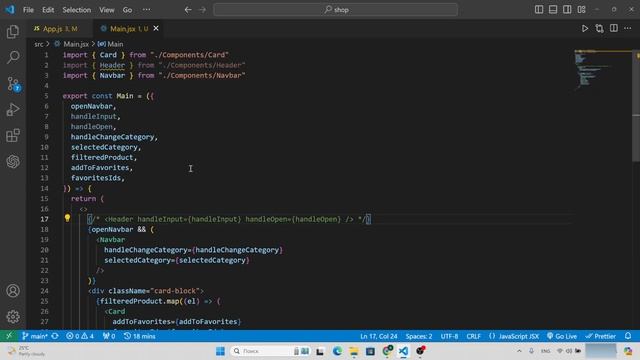
Task: Select the src breadcrumb
Action: coord(38,44)
